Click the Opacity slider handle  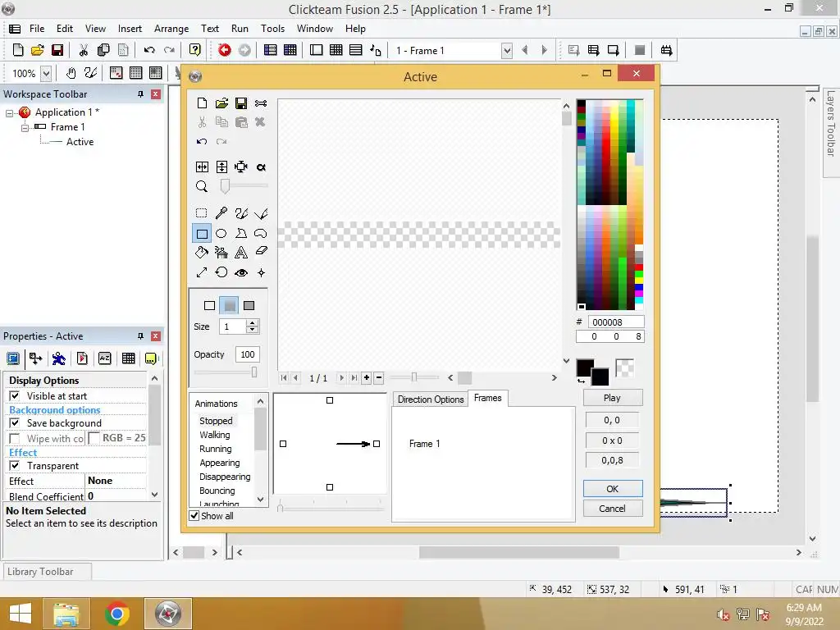[254, 372]
